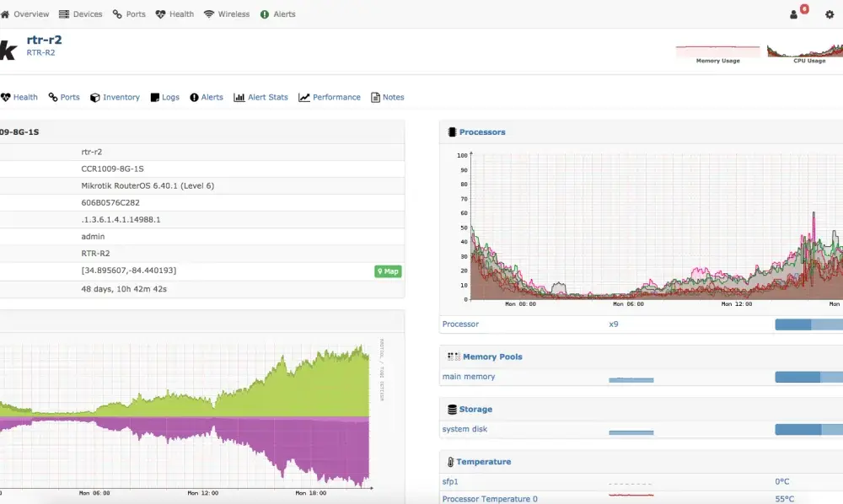Click the Ports link icon in top navbar
The image size is (843, 504).
[x=117, y=14]
